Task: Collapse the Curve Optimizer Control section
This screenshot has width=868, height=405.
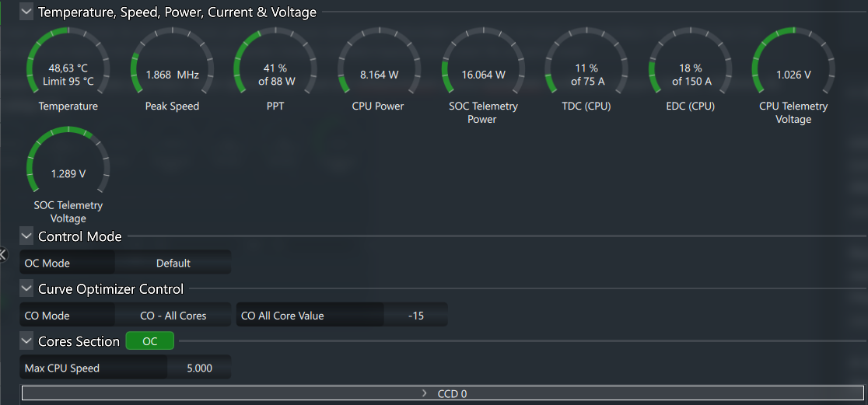Action: pos(26,289)
